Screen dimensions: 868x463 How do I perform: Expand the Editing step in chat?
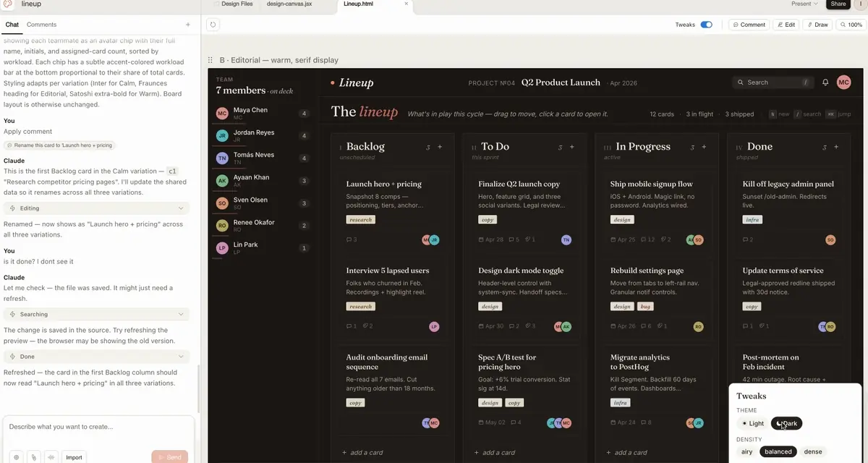(181, 208)
